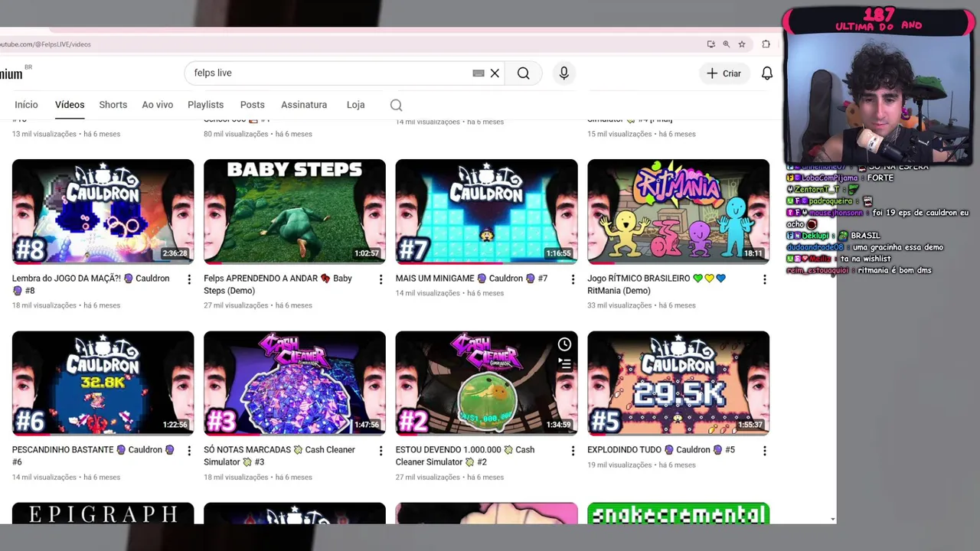Open the Cash Cleaner #3 thumbnail
This screenshot has height=551, width=980.
295,383
